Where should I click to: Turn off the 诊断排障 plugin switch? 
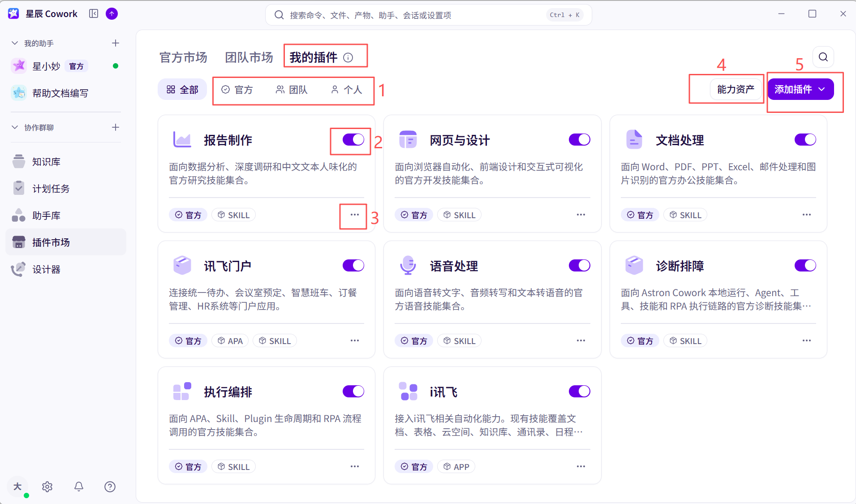tap(805, 266)
